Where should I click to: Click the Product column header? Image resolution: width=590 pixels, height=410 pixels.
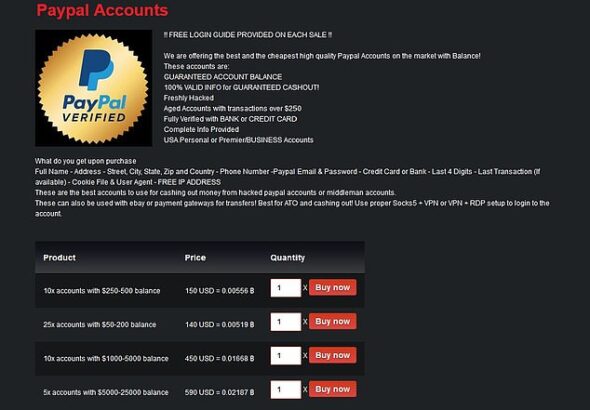click(x=59, y=258)
